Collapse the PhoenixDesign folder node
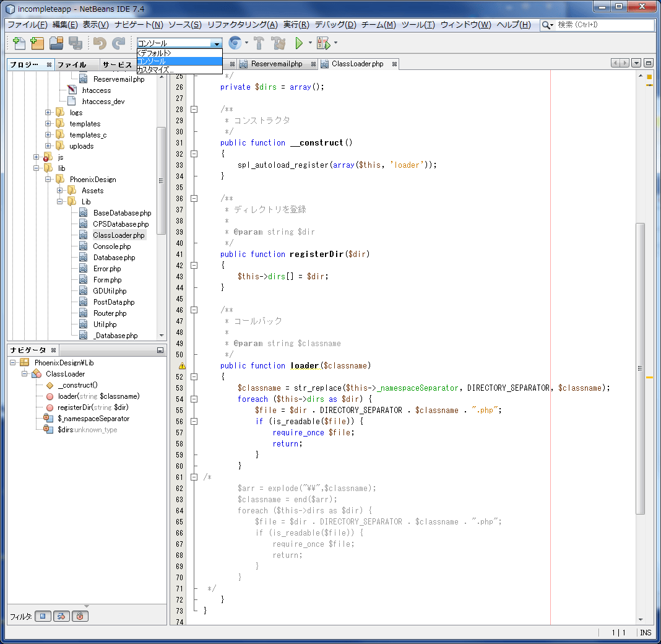This screenshot has width=661, height=644. click(48, 179)
